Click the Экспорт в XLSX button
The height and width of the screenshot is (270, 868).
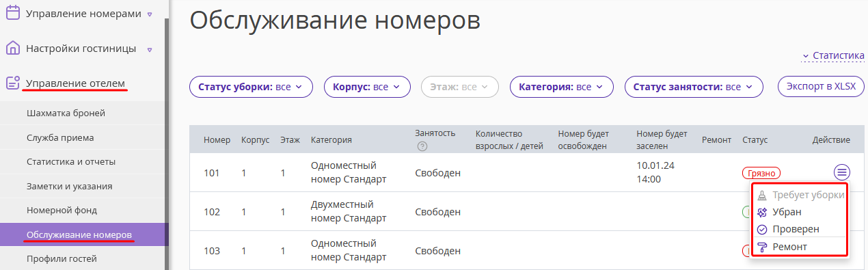[x=821, y=87]
